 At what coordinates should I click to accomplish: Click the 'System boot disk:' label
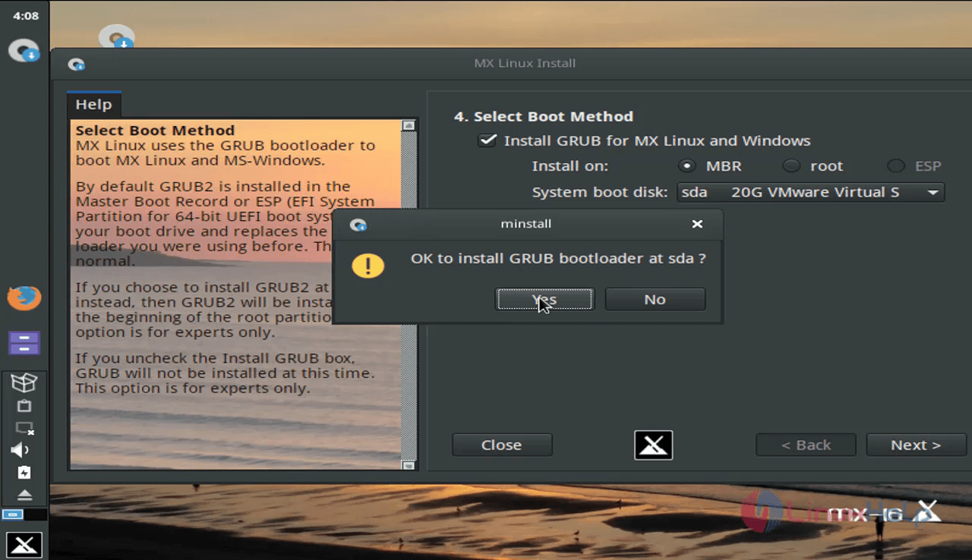tap(600, 192)
